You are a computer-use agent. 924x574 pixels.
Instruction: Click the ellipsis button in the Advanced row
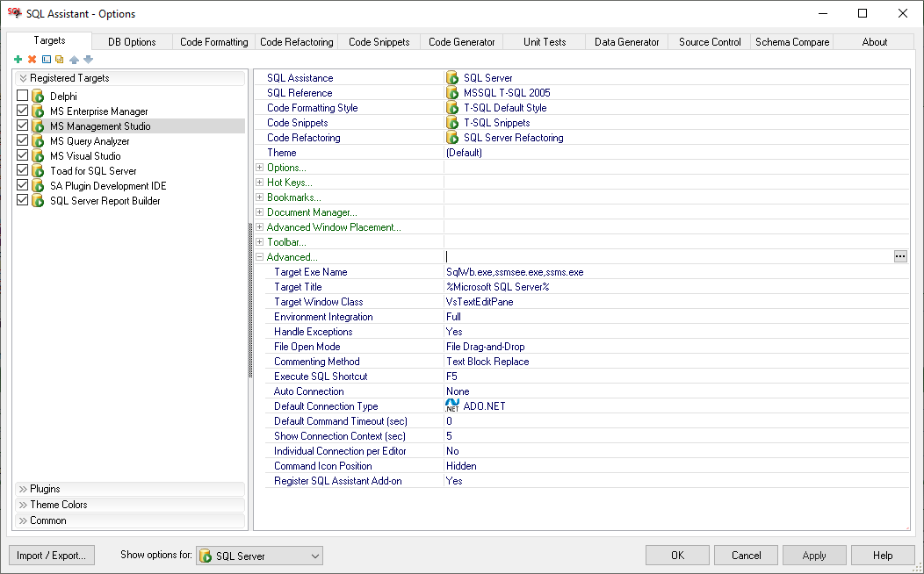pos(900,256)
